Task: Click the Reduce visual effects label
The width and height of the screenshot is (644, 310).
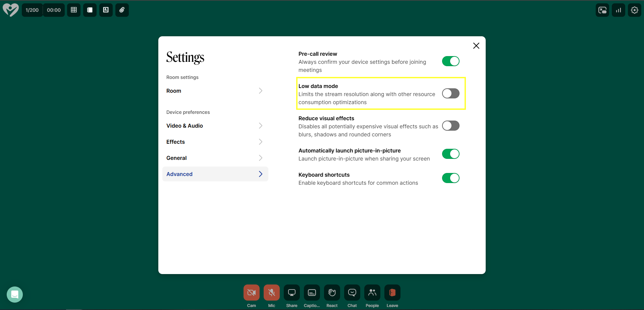Action: coord(326,118)
